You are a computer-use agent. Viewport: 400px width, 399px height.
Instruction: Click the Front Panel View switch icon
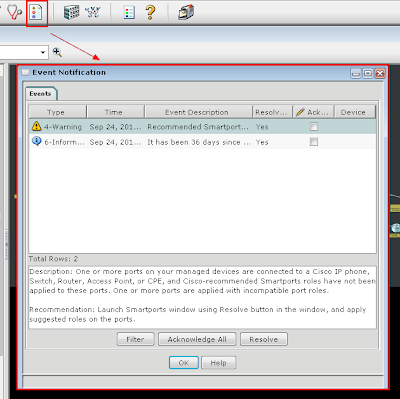71,12
